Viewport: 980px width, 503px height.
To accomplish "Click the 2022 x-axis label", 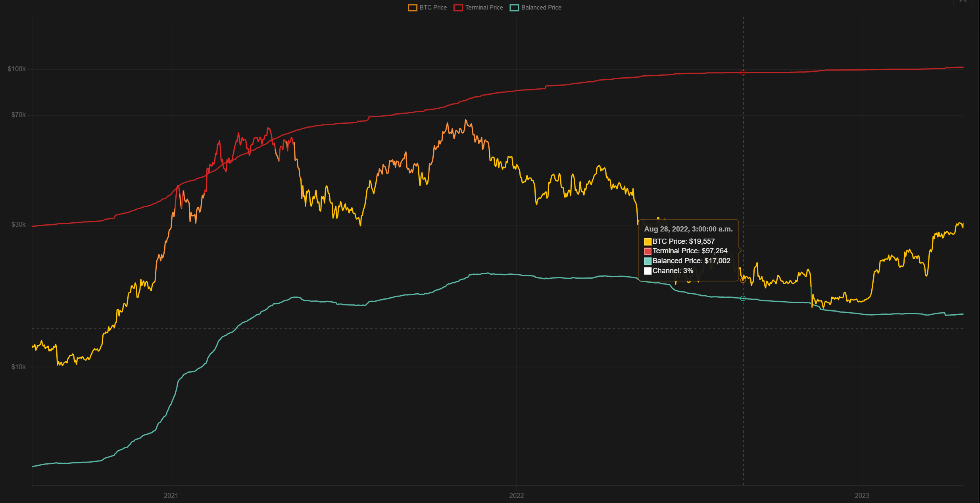I will click(517, 495).
